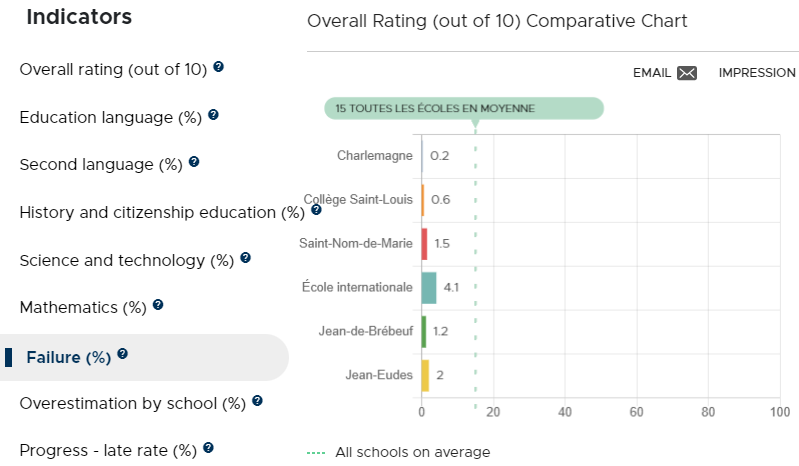
Task: Click the All schools on average legend
Action: [x=398, y=452]
